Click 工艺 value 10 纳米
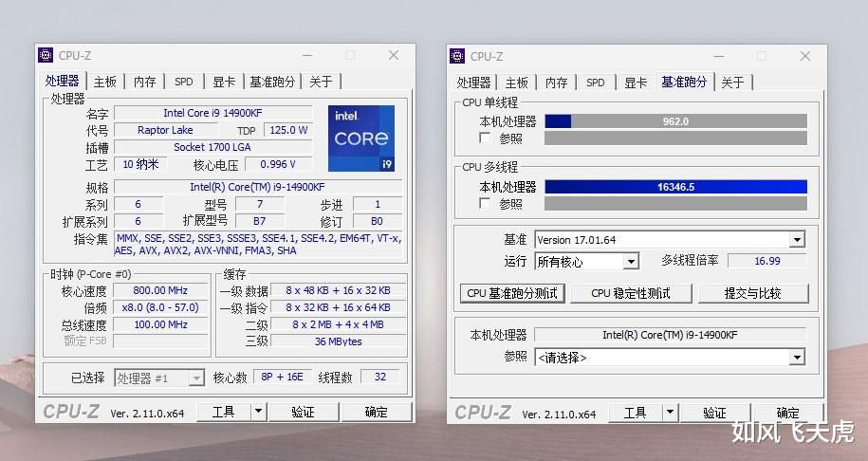This screenshot has height=461, width=868. 140,164
